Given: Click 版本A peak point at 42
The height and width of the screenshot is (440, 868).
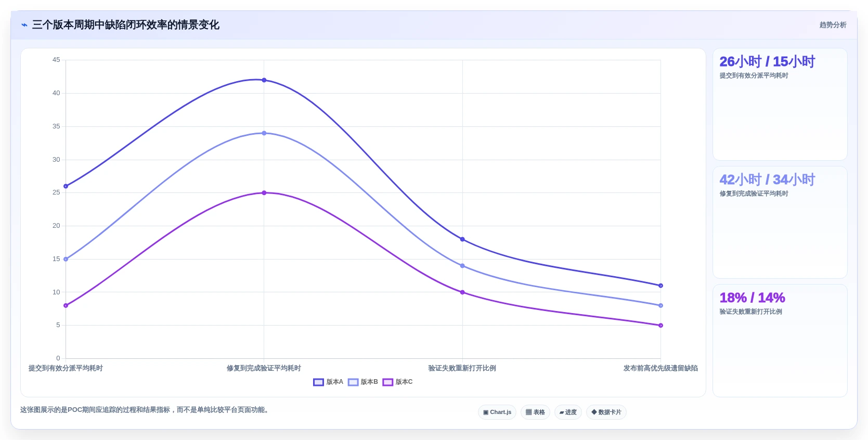Looking at the screenshot, I should (x=264, y=80).
